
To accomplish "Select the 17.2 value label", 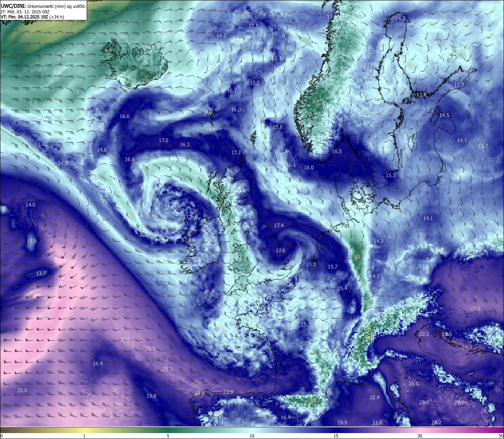I will click(236, 152).
